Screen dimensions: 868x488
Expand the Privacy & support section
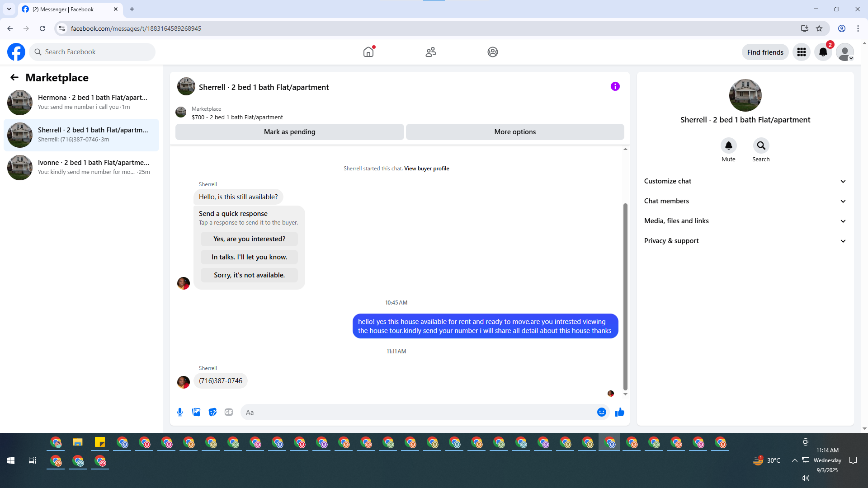pos(745,241)
